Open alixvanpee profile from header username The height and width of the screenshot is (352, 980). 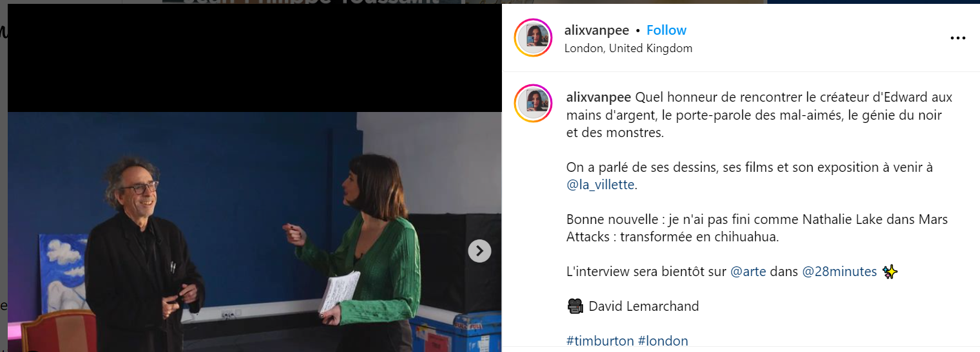[x=597, y=30]
